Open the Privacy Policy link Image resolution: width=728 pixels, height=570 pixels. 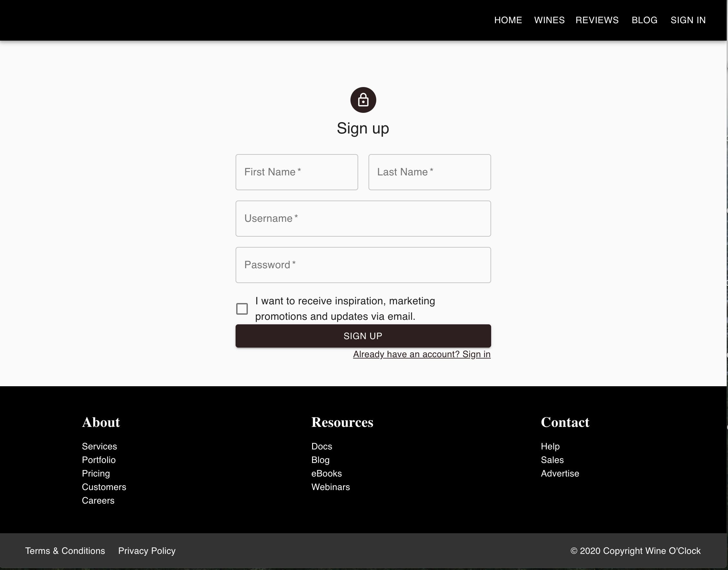147,551
